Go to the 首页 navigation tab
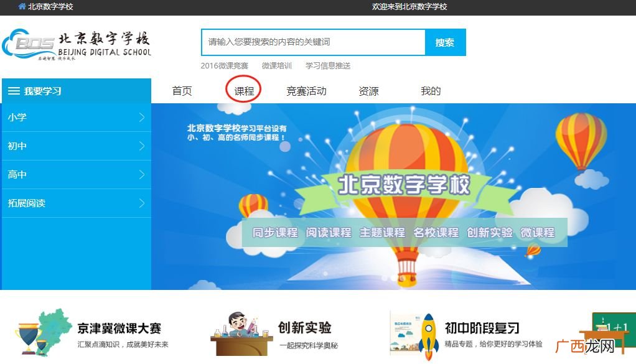The image size is (636, 364). point(182,91)
